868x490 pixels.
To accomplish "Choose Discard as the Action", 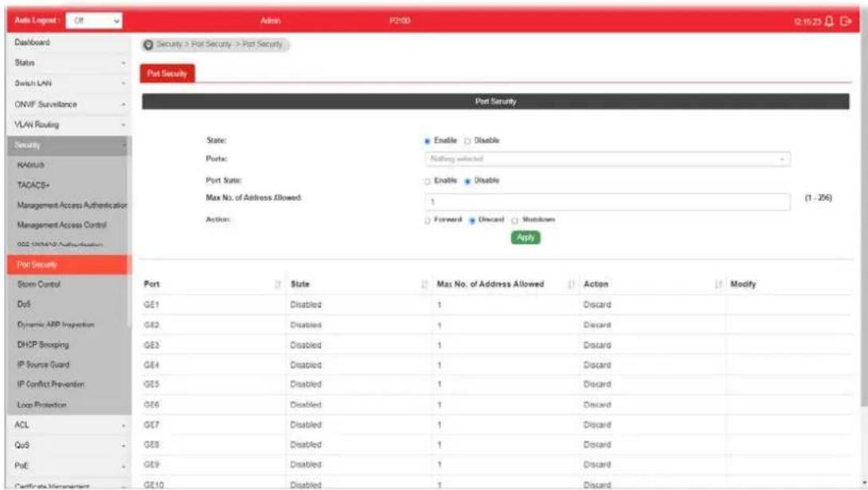I will [472, 221].
